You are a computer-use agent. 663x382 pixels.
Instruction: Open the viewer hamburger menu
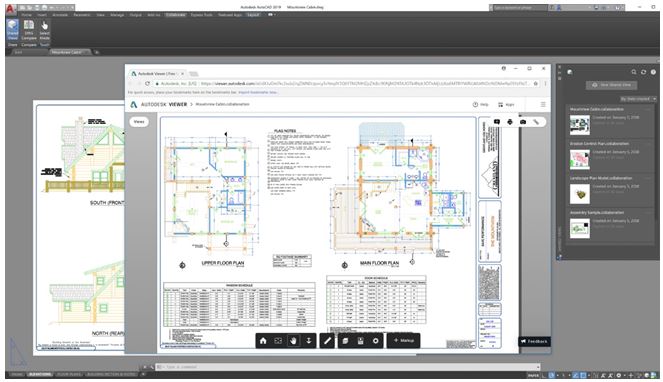click(543, 104)
